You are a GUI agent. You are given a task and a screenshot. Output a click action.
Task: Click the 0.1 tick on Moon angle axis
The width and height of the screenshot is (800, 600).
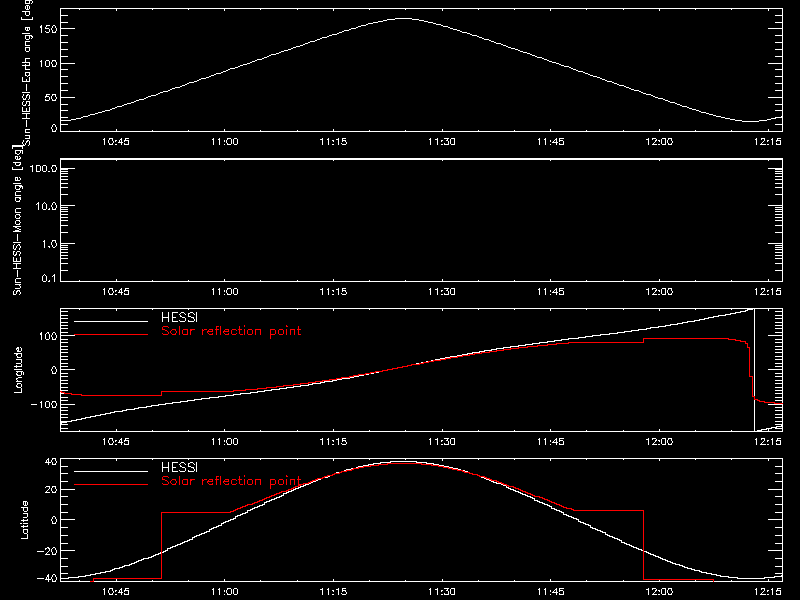point(49,279)
